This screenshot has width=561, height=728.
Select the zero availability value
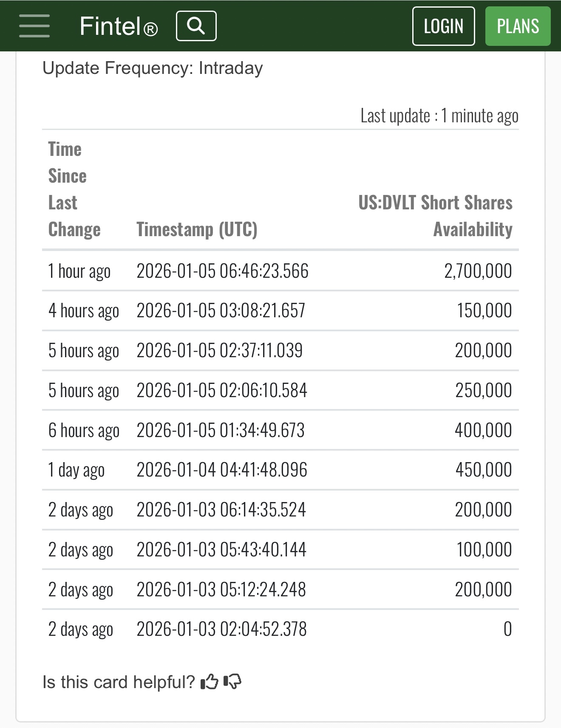[x=508, y=629]
